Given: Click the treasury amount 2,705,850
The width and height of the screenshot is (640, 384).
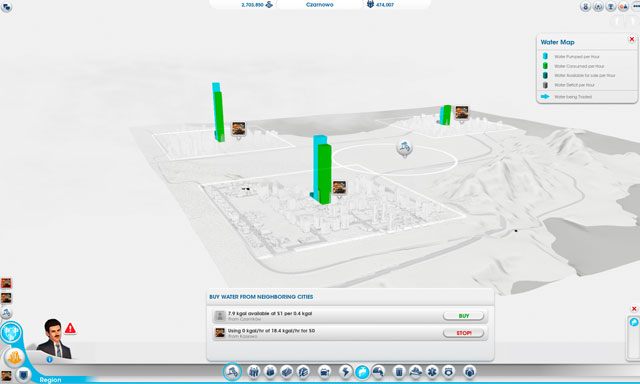Looking at the screenshot, I should (x=252, y=5).
